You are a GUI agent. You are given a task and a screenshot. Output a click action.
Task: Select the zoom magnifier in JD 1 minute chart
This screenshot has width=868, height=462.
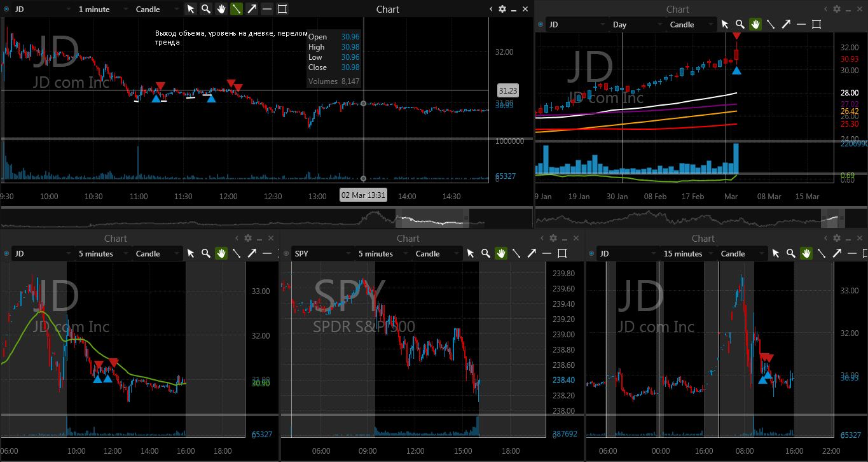(x=206, y=9)
